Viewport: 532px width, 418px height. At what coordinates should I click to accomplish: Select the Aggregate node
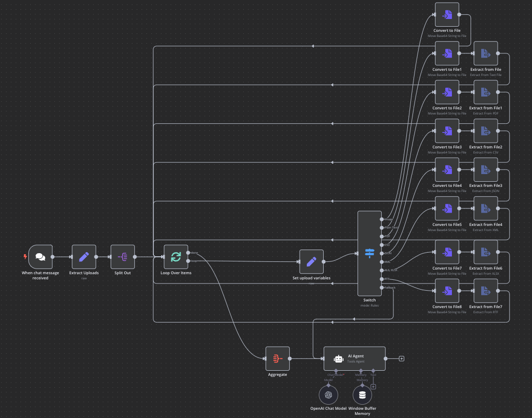pos(278,358)
